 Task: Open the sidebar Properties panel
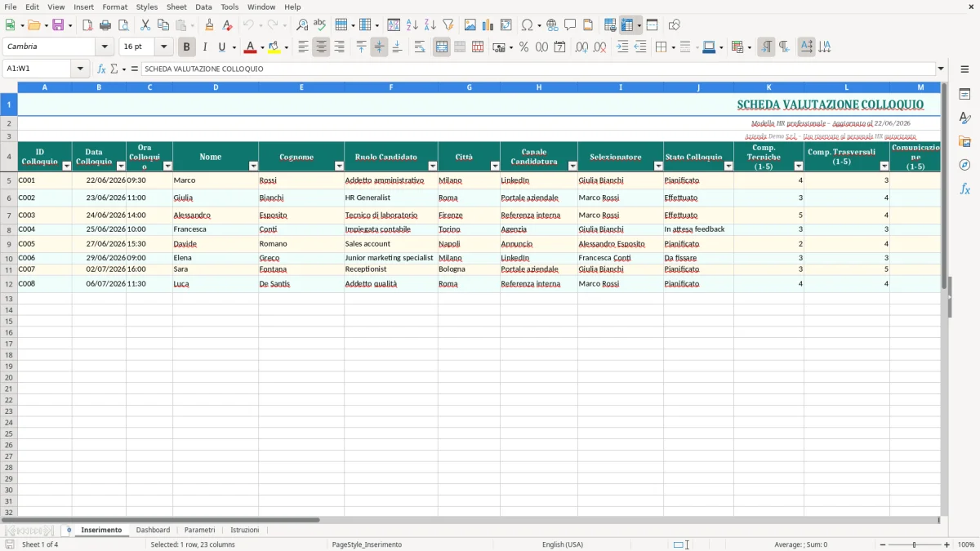[965, 94]
